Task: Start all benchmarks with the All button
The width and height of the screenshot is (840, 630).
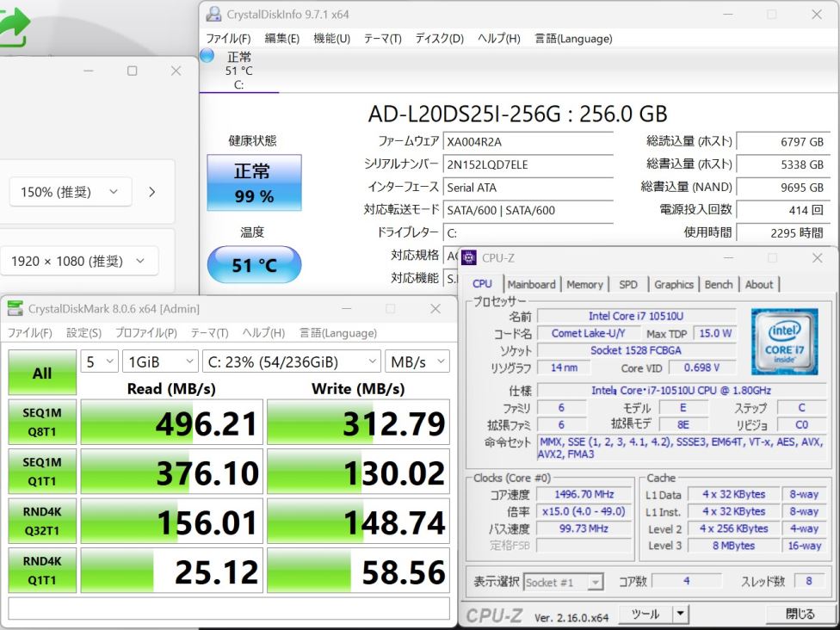Action: click(x=41, y=373)
